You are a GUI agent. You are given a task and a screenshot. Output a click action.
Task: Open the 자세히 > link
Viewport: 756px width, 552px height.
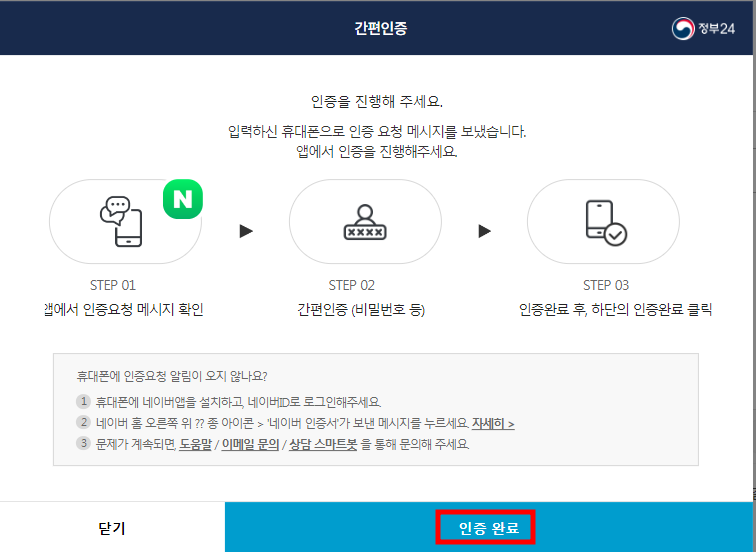(493, 423)
